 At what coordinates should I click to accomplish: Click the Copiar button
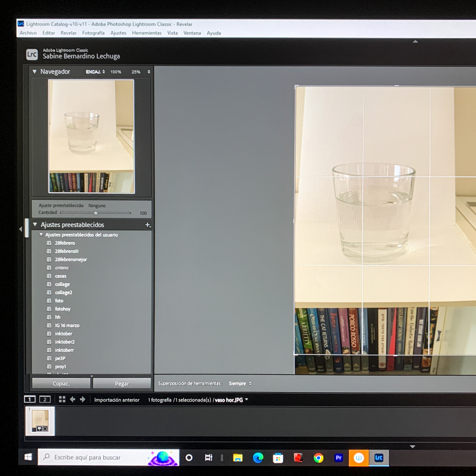point(61,384)
